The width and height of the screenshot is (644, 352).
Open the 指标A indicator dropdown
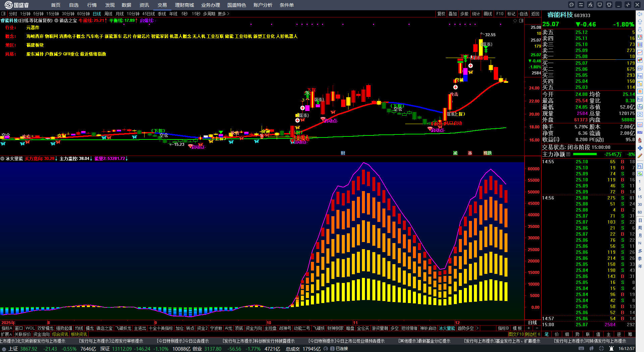click(7, 328)
